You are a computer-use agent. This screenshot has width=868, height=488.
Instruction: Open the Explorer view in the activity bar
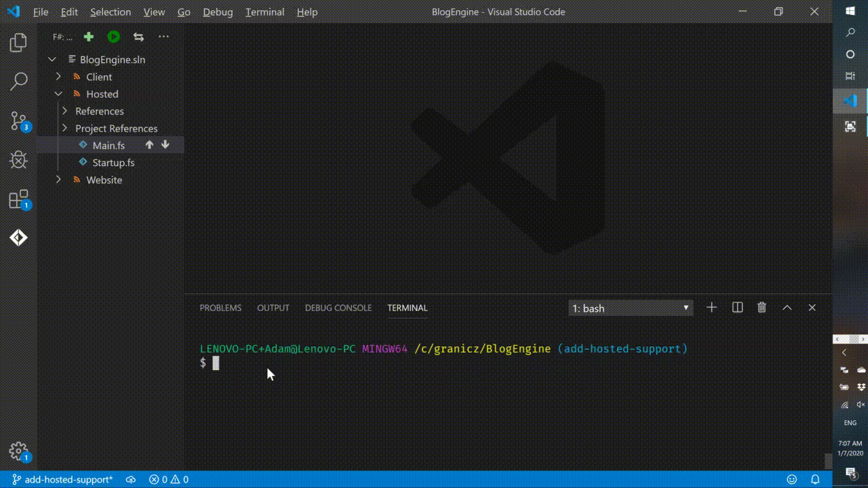(x=18, y=43)
